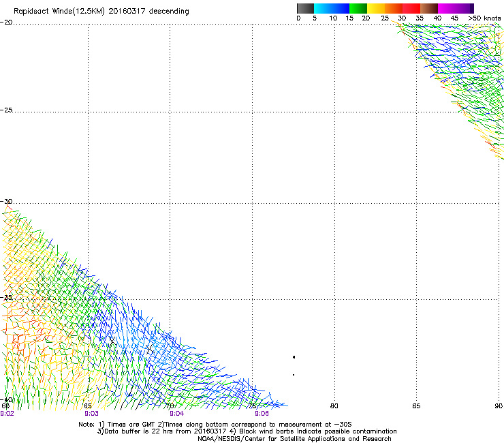
Task: Click the yellow 20-25 knots legend segment
Action: pos(376,8)
